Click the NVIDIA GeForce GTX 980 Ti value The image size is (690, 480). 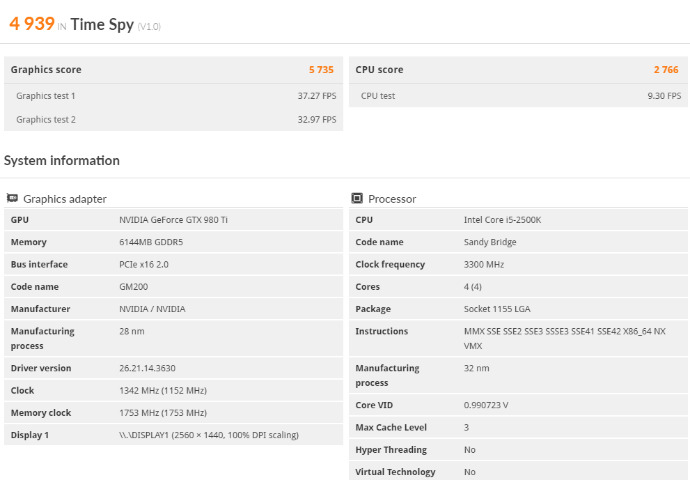(173, 220)
